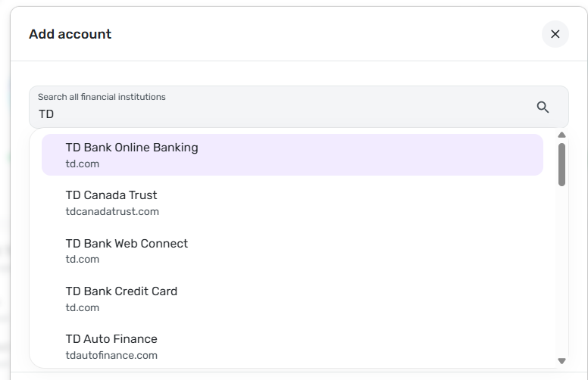Click the scrollbar up arrow
Viewport: 588px width, 380px height.
(x=561, y=135)
